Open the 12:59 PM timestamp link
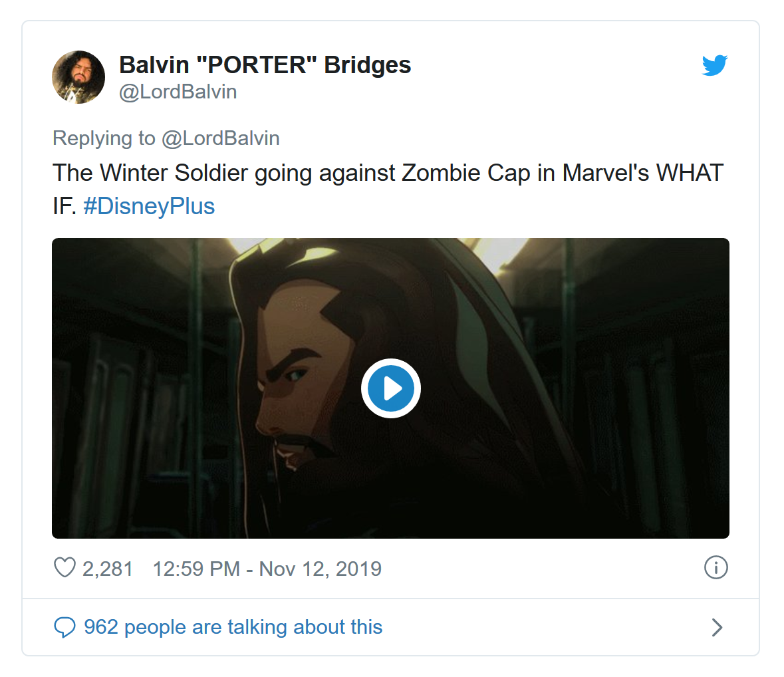Screen dimensions: 784x677 point(196,569)
